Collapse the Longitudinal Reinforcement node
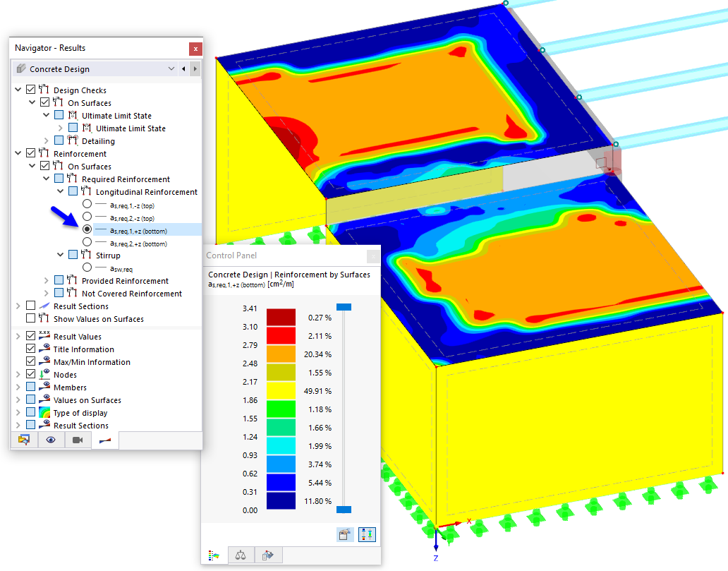 pyautogui.click(x=61, y=191)
